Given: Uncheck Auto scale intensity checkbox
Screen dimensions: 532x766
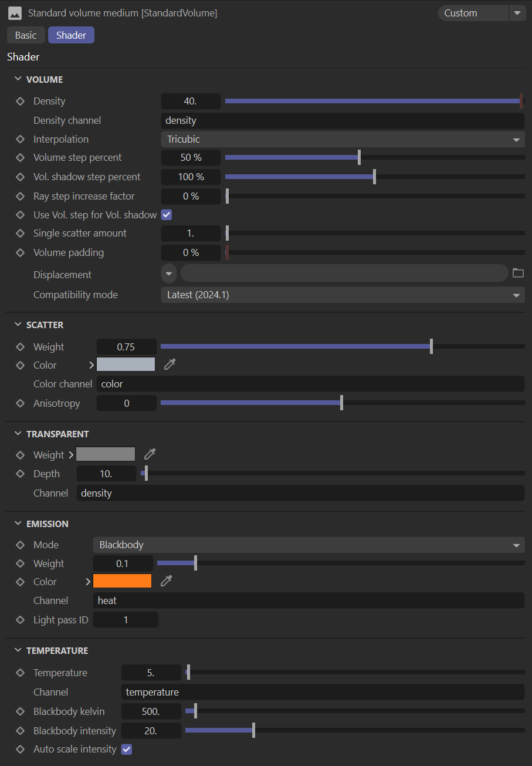Looking at the screenshot, I should pyautogui.click(x=126, y=749).
